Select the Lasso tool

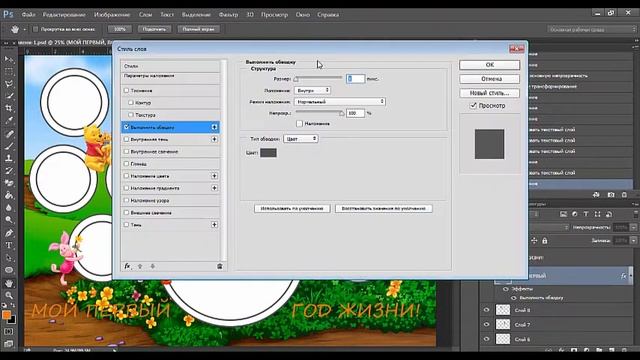pyautogui.click(x=9, y=84)
